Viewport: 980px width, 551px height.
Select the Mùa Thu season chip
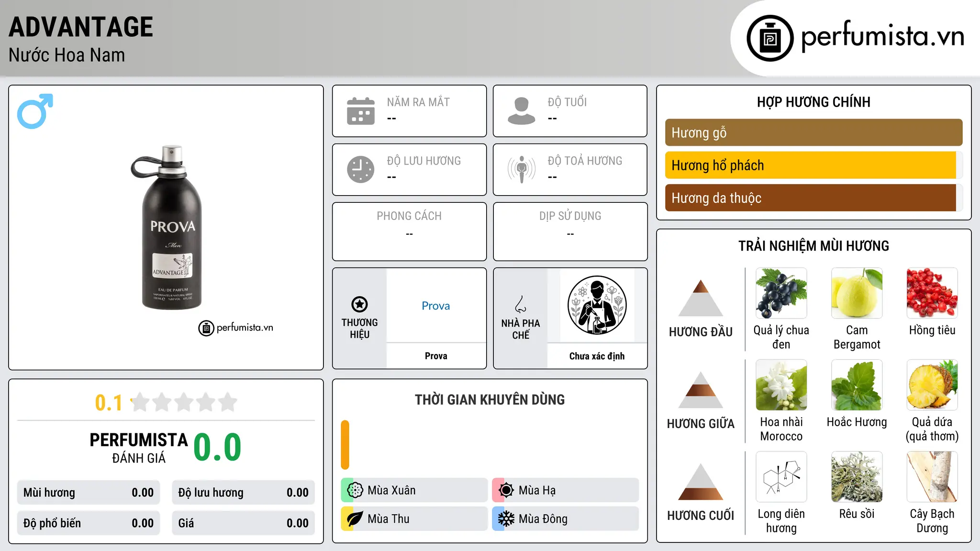[414, 519]
